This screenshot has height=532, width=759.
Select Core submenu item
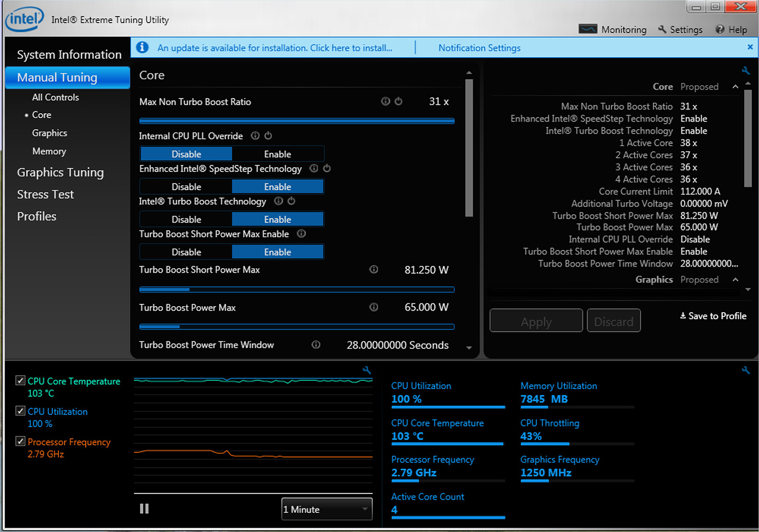[41, 115]
